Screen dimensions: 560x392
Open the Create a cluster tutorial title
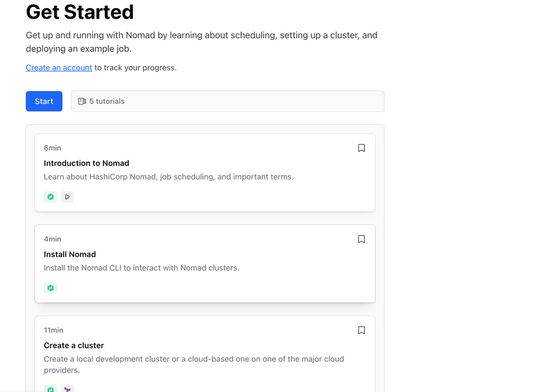(74, 345)
